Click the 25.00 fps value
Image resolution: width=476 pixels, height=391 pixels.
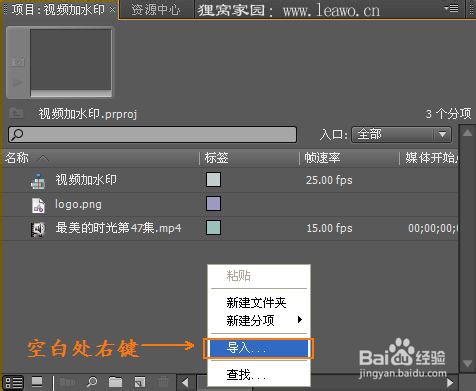point(329,180)
